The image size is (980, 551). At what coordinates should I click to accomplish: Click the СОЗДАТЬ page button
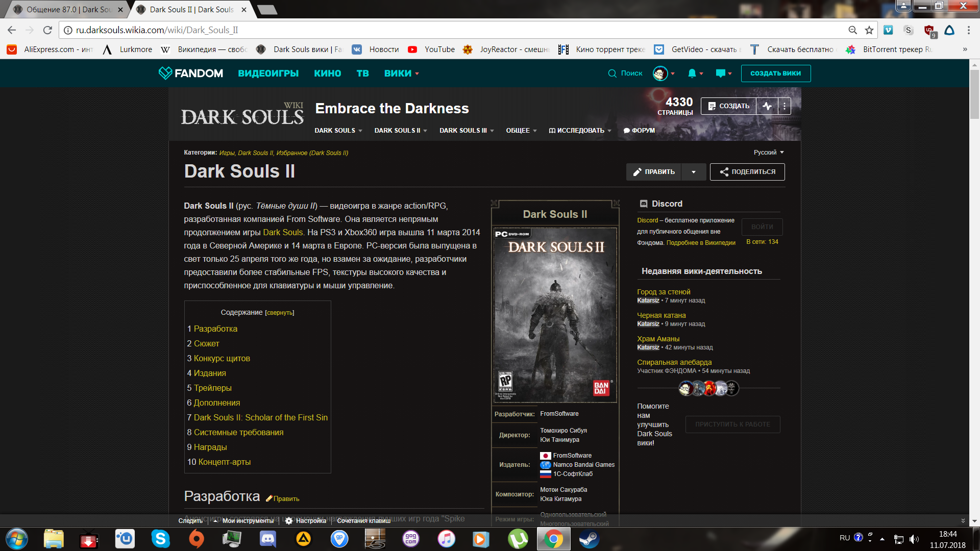click(x=728, y=106)
